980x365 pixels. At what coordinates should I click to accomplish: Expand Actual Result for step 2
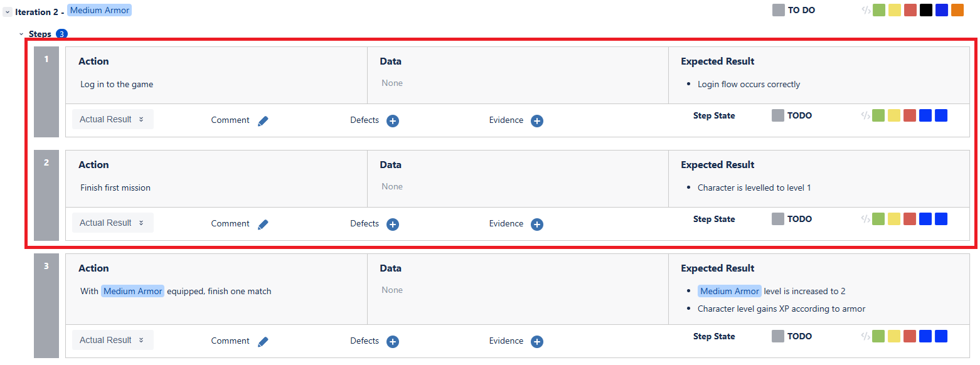113,223
